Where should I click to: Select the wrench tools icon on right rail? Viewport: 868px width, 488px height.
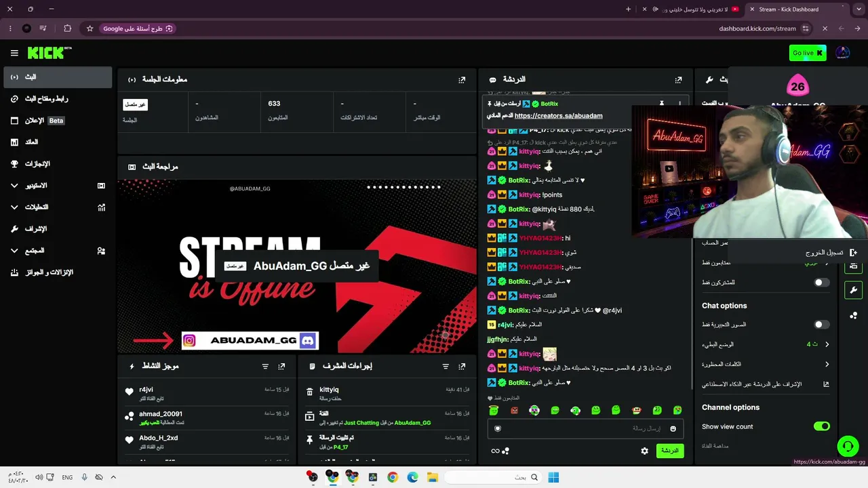coord(853,290)
